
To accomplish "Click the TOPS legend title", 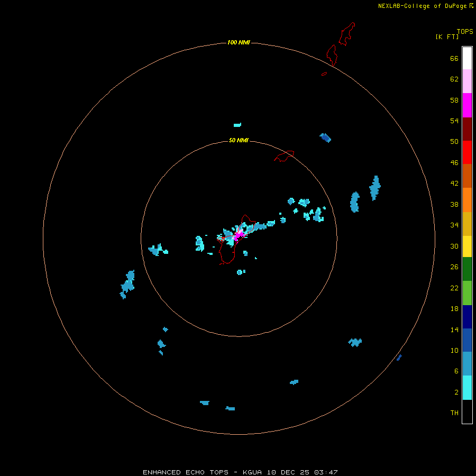I will [x=465, y=31].
